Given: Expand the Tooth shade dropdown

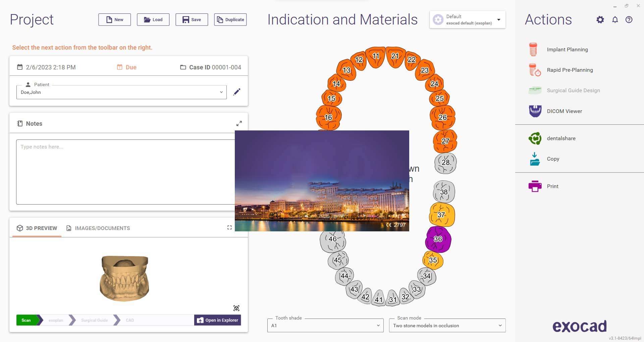Looking at the screenshot, I should pyautogui.click(x=325, y=326).
